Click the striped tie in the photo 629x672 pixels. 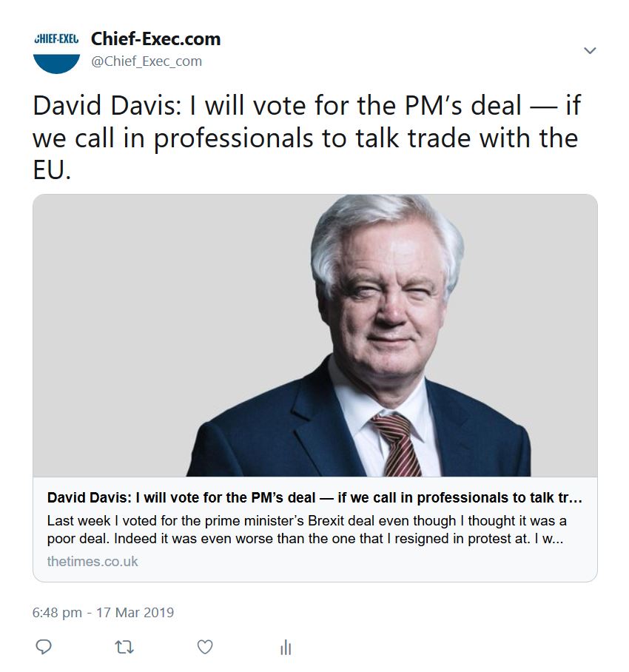tap(395, 444)
